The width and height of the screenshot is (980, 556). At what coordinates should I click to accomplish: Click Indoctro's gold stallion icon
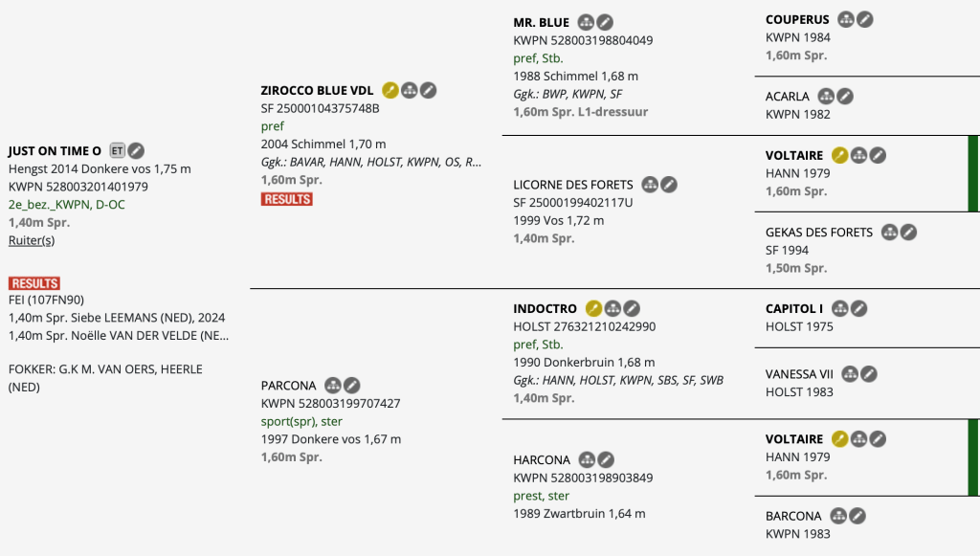pos(593,308)
